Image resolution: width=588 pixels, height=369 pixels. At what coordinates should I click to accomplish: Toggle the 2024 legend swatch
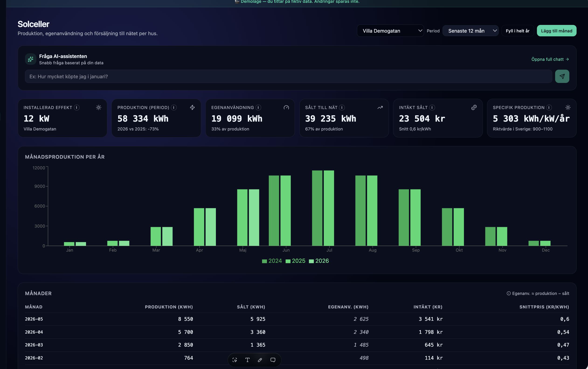(264, 261)
